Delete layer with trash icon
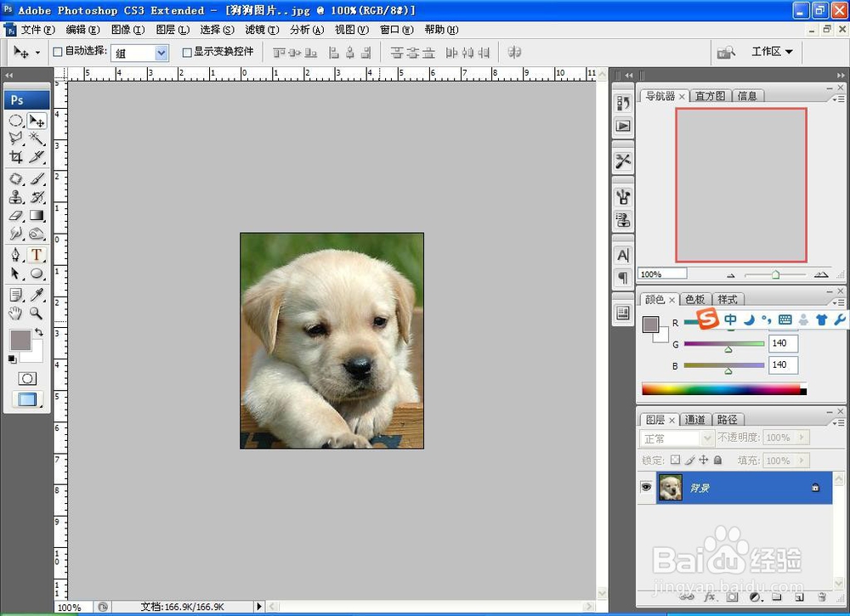 coord(822,597)
